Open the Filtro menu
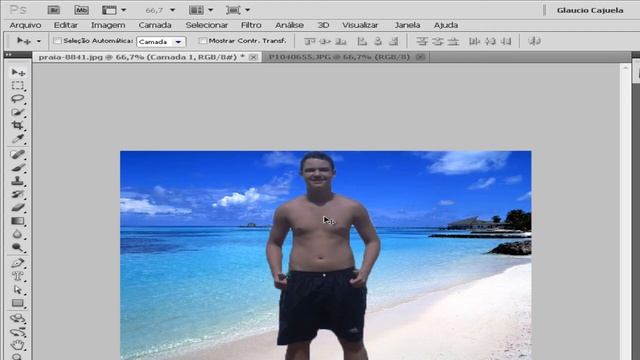 pos(251,25)
